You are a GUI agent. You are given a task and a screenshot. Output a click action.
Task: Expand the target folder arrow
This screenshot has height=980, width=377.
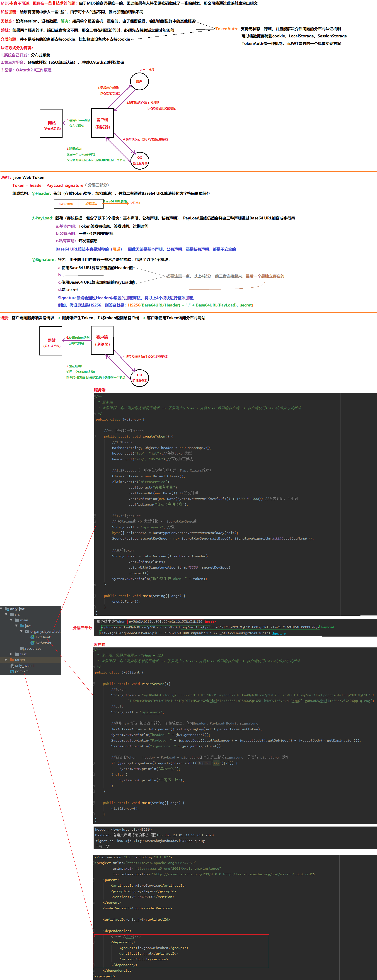[6, 660]
